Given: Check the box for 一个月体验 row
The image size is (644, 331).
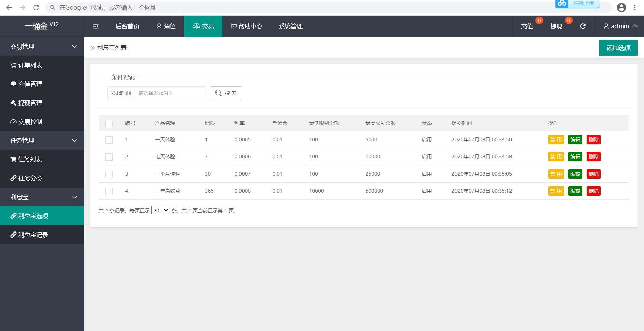Looking at the screenshot, I should click(109, 174).
